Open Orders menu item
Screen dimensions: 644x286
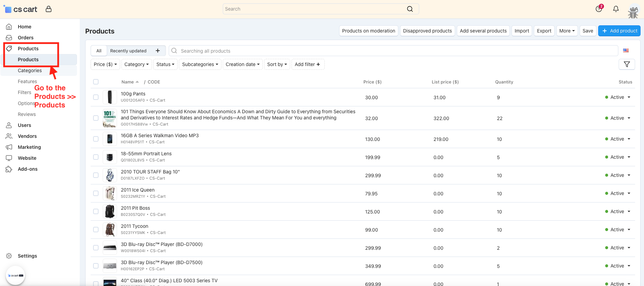(26, 38)
